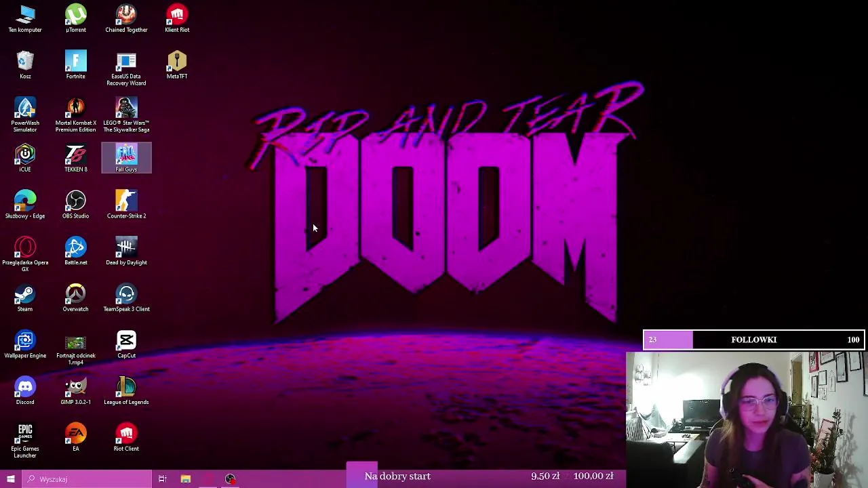
Task: Launch PowerWash Simulator
Action: pyautogui.click(x=25, y=115)
